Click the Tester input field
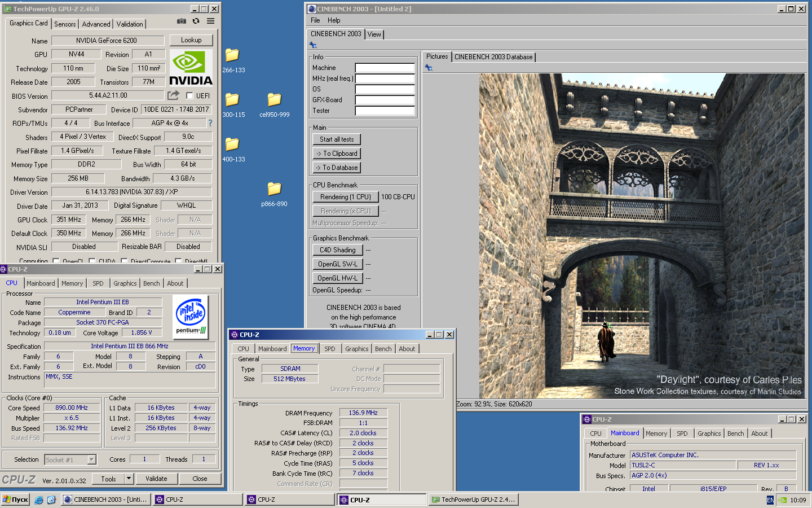Viewport: 812px width, 508px height. pyautogui.click(x=385, y=111)
